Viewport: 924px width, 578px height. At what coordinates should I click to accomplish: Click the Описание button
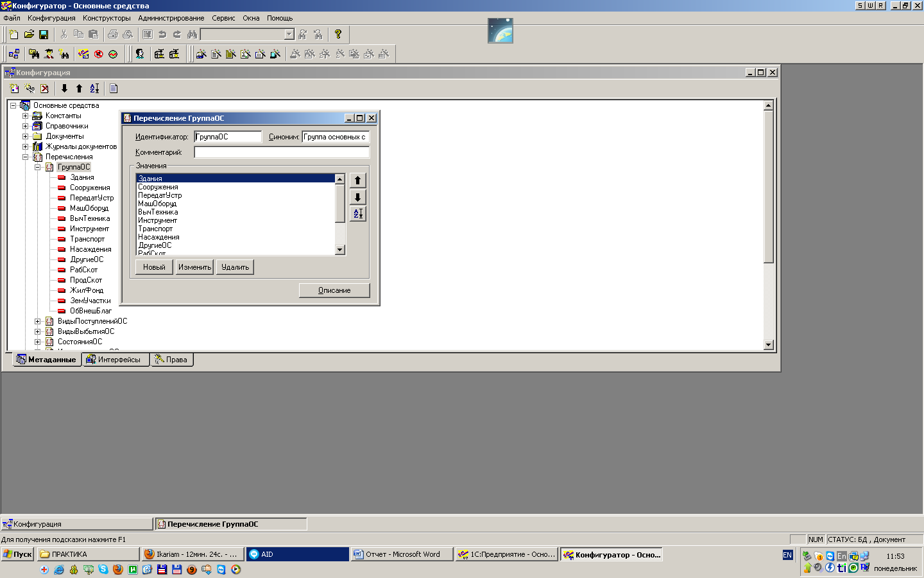click(x=334, y=290)
